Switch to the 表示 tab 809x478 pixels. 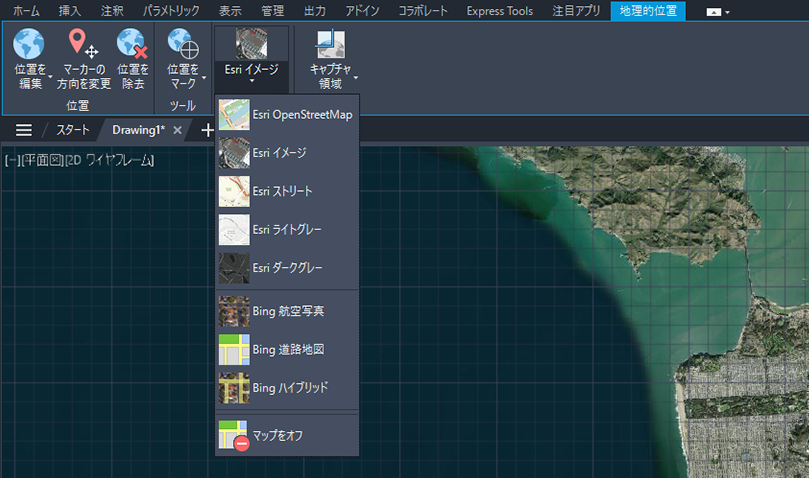tap(230, 11)
